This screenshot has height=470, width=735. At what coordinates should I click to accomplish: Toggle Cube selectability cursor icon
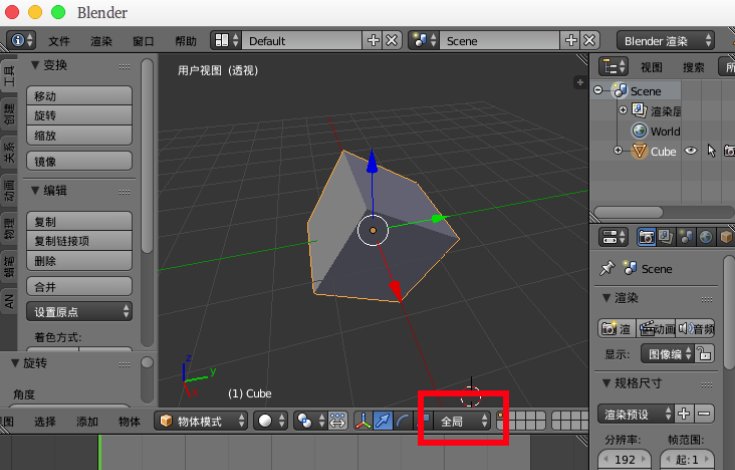pyautogui.click(x=711, y=152)
